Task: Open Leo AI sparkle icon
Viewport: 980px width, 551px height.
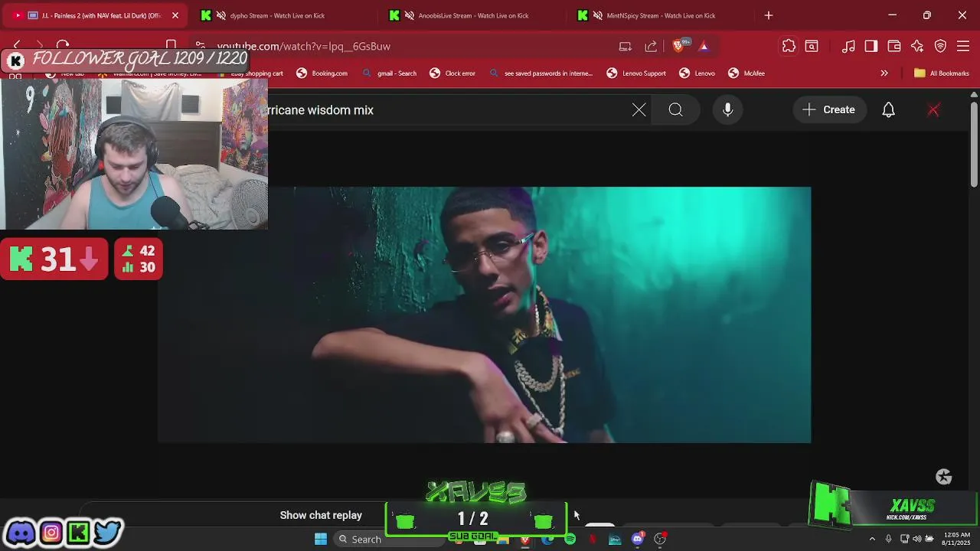Action: (x=917, y=46)
